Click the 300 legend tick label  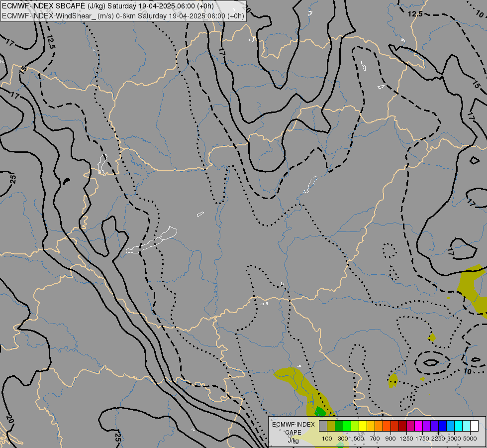(x=343, y=439)
